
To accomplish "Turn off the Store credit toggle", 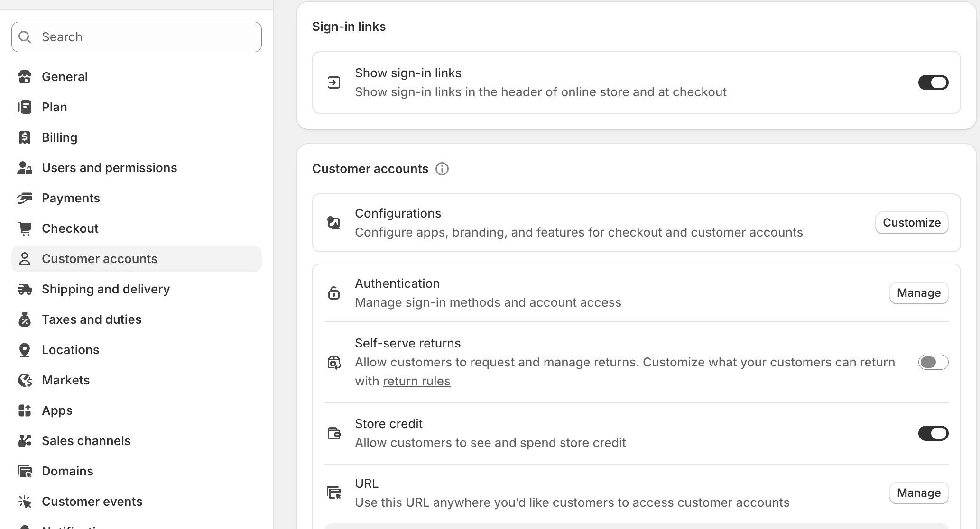I will pos(933,433).
